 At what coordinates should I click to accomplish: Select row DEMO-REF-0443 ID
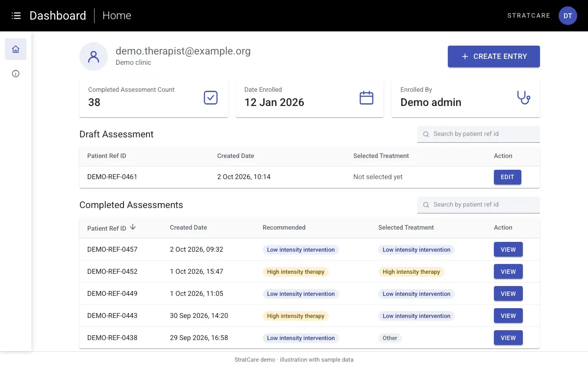112,315
